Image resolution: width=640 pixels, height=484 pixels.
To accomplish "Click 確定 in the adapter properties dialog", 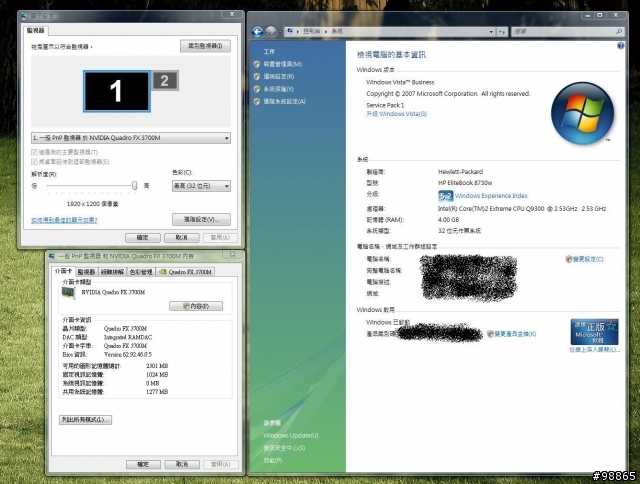I will coord(143,464).
